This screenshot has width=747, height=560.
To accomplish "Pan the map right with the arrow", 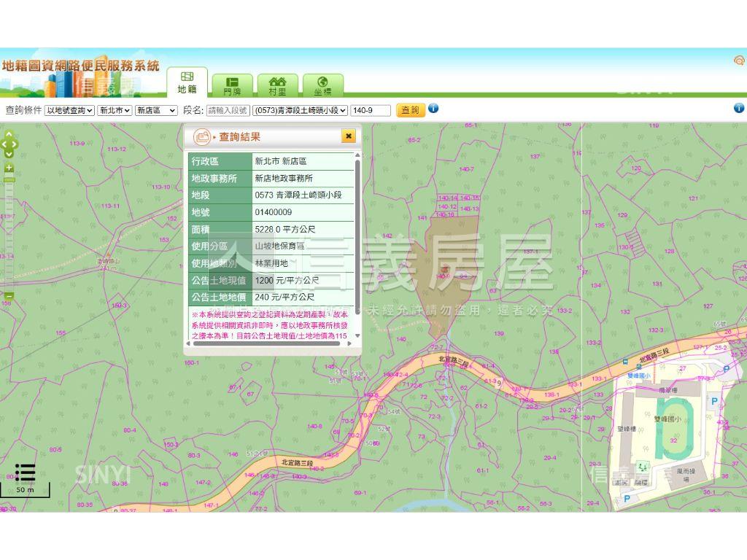I will pyautogui.click(x=15, y=144).
